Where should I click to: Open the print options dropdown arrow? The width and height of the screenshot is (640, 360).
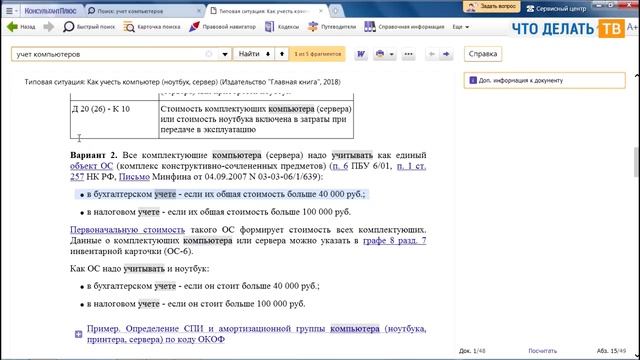click(x=391, y=54)
